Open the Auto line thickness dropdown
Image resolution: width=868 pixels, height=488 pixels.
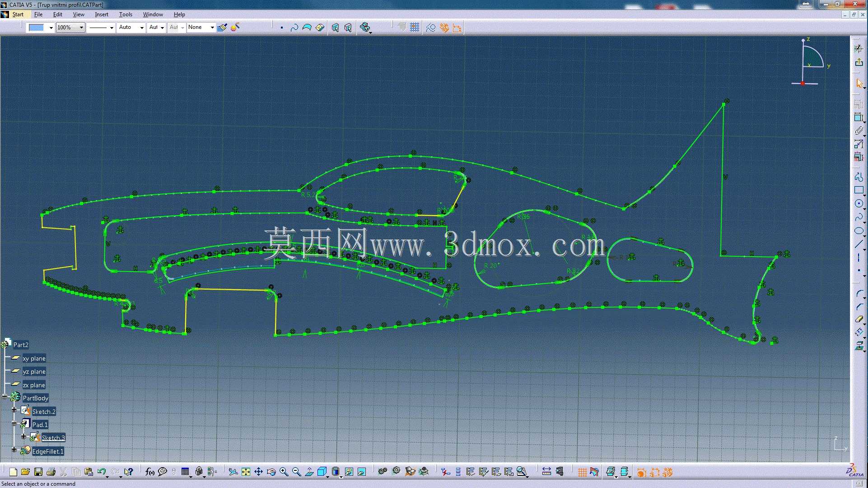tap(141, 28)
